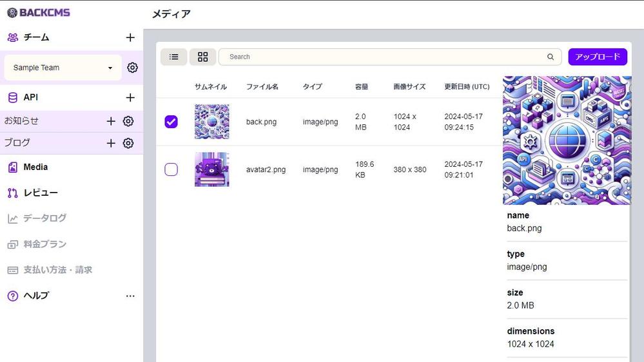Open the Sample Team dropdown
644x362 pixels.
coord(63,68)
